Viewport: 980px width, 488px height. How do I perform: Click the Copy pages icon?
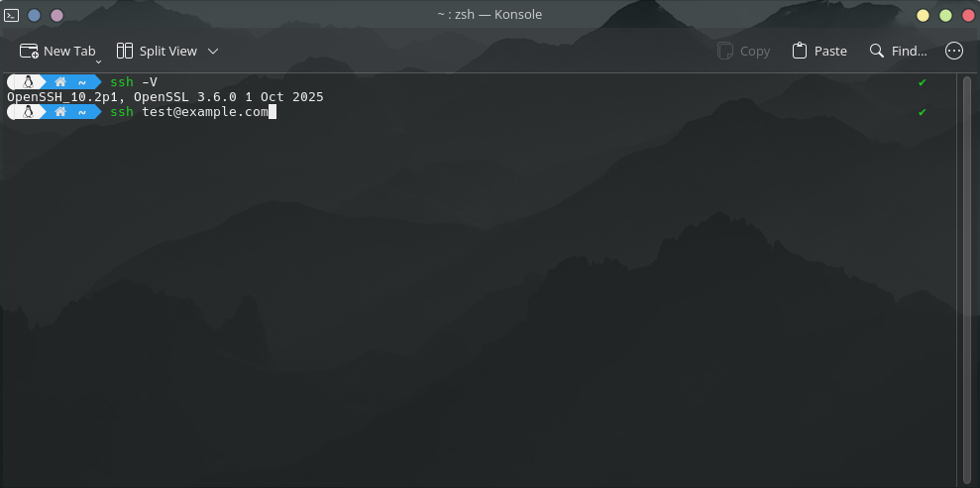pos(725,51)
